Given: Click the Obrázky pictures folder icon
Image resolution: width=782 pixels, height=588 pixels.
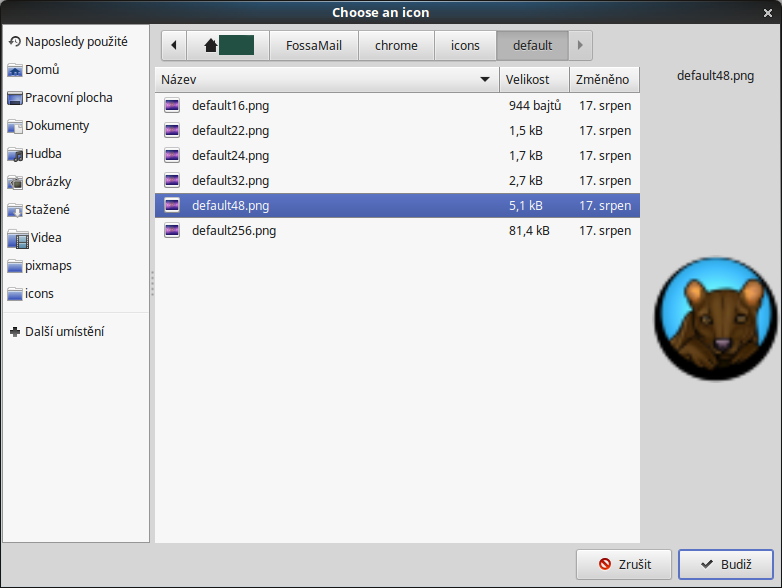Looking at the screenshot, I should click(x=15, y=183).
